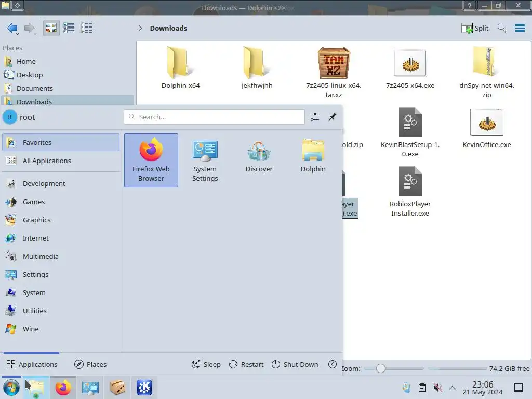Select the 7z2405-x64.exe file
The height and width of the screenshot is (399, 532).
410,68
